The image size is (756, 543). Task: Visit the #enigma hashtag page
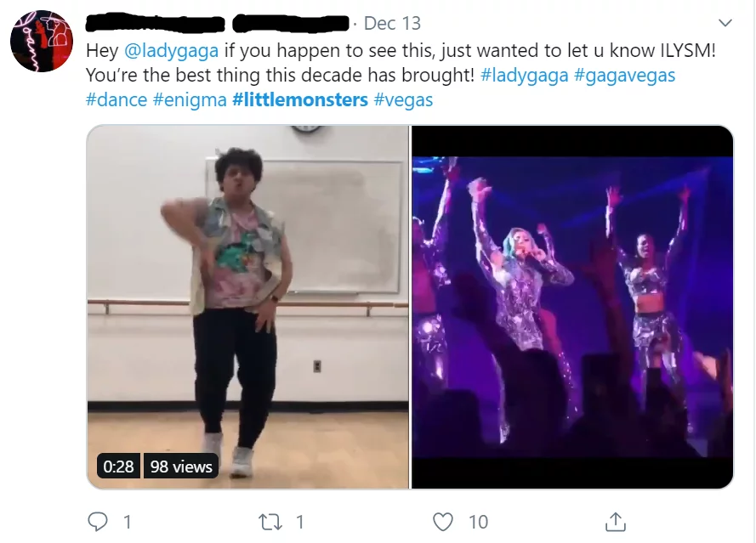point(190,100)
